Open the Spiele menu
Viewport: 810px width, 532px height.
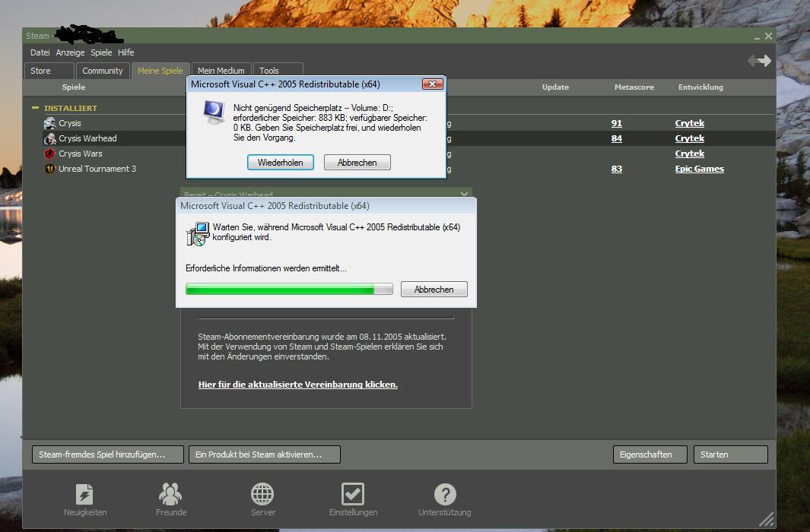tap(100, 52)
